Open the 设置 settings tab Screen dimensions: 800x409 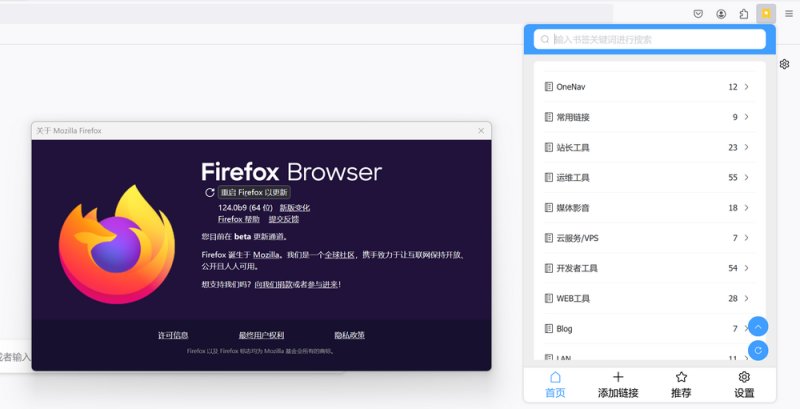click(x=744, y=385)
